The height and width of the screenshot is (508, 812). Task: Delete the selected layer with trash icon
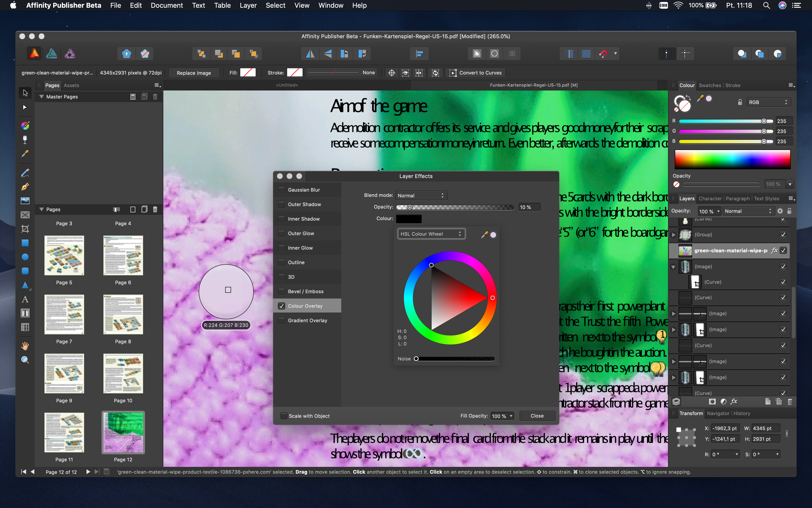click(790, 401)
